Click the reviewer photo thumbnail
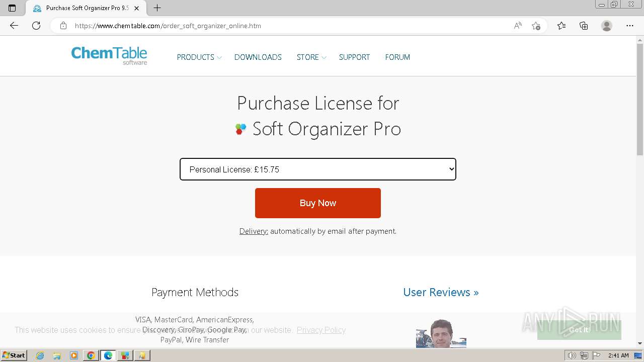 (441, 333)
